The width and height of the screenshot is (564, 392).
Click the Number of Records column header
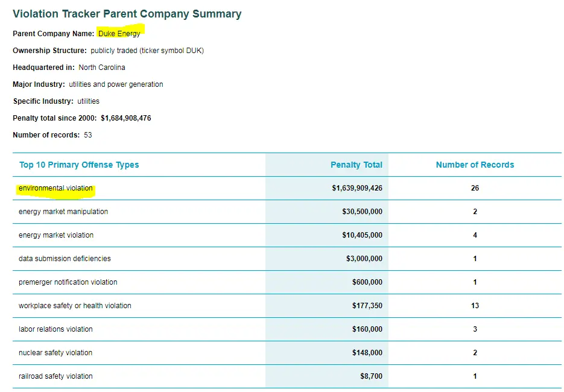(475, 165)
